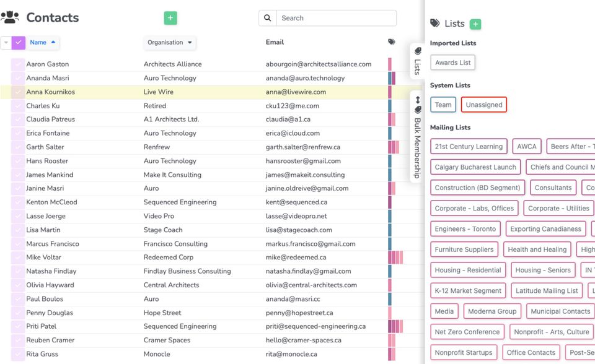Select the Awards List imported list

pos(452,63)
